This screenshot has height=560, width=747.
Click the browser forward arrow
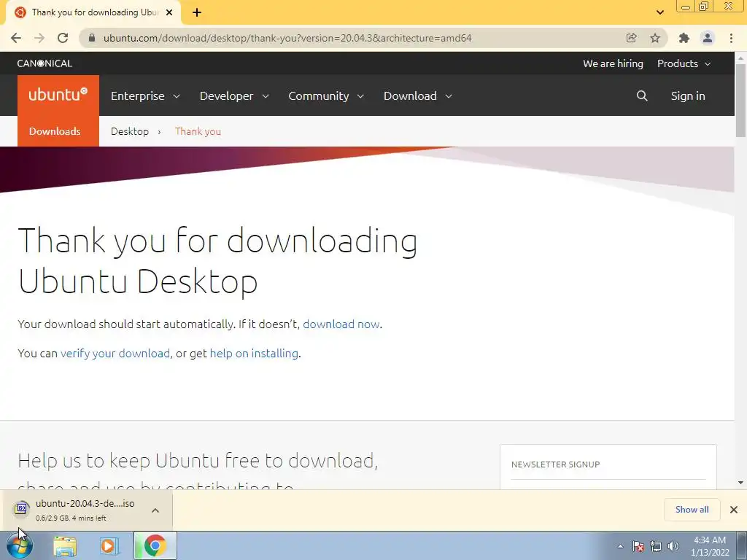coord(39,38)
